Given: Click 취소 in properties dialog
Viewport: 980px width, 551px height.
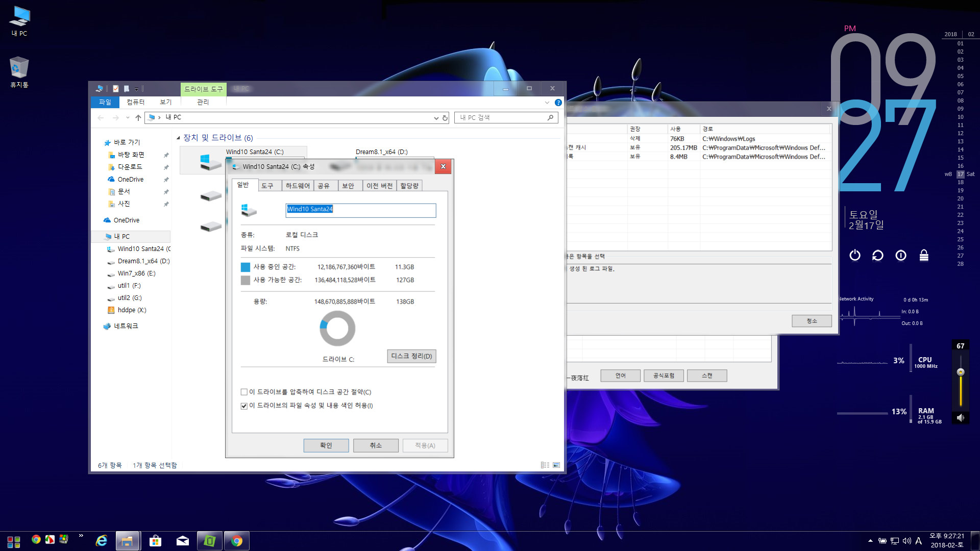Looking at the screenshot, I should 376,445.
